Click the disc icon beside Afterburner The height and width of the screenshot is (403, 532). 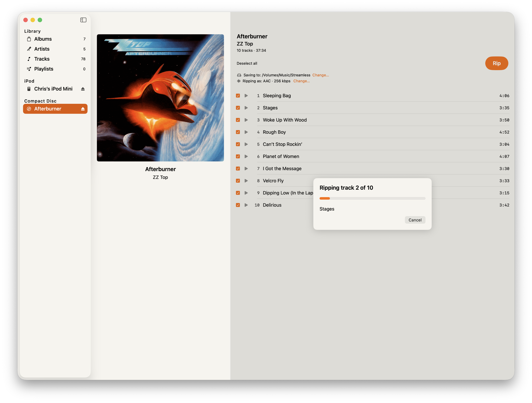click(x=29, y=109)
